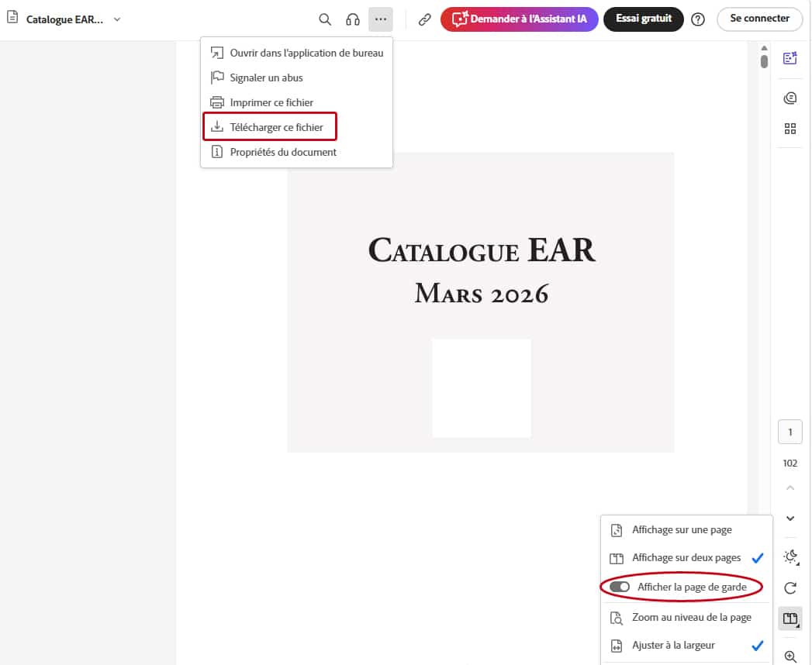Viewport: 812px width, 665px height.
Task: Click the three dots more options button
Action: point(380,19)
